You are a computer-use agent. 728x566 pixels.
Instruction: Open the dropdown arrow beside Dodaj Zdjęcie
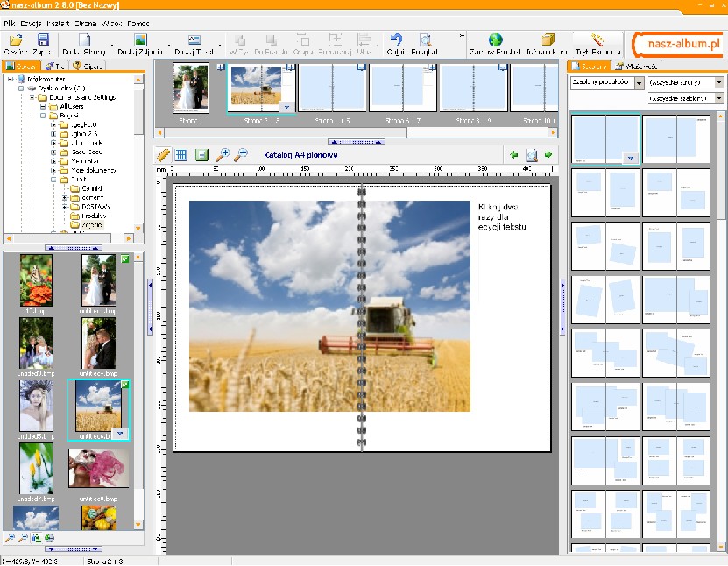click(x=168, y=45)
